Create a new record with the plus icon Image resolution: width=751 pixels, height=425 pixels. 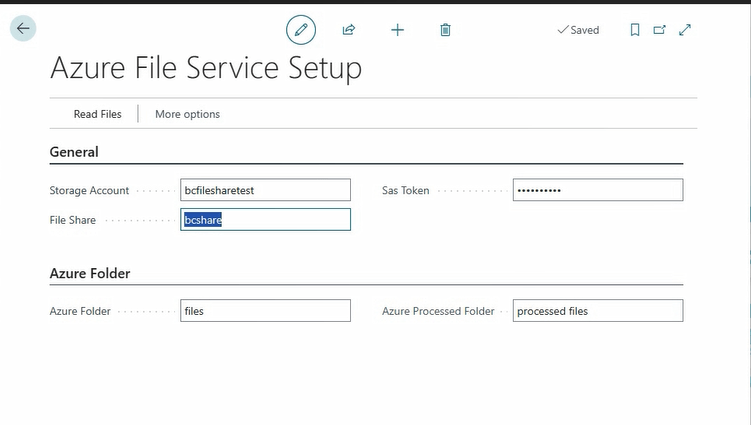click(x=397, y=30)
